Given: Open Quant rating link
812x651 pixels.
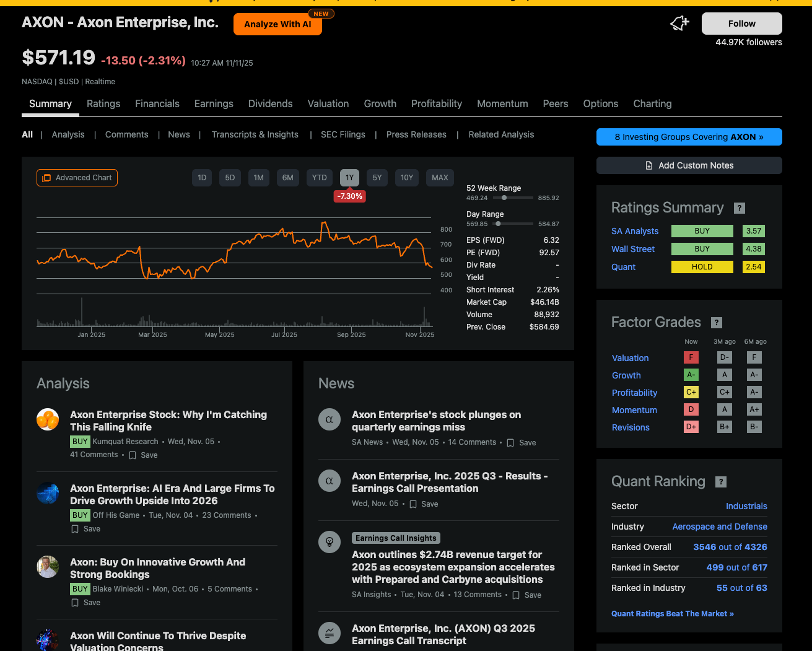Looking at the screenshot, I should (x=624, y=267).
